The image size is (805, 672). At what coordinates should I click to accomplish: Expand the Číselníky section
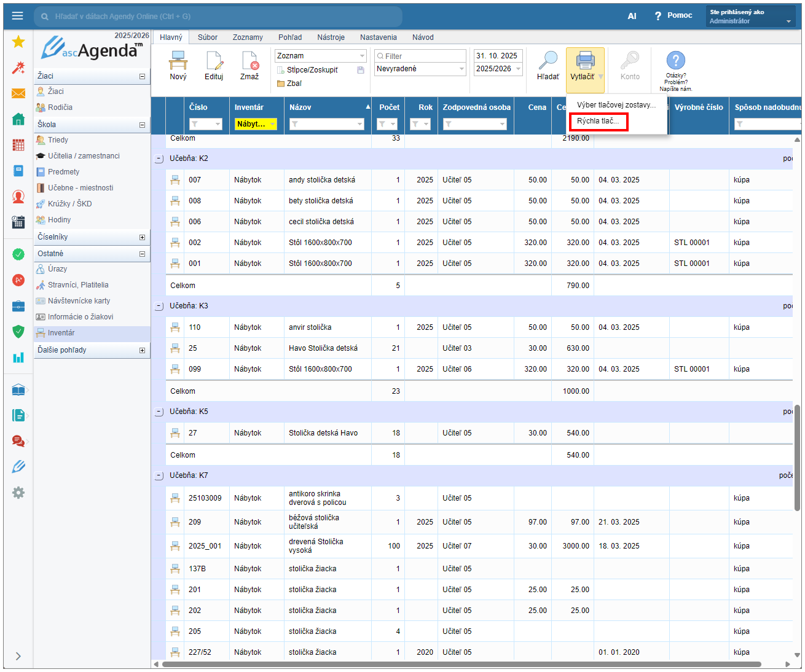(142, 237)
